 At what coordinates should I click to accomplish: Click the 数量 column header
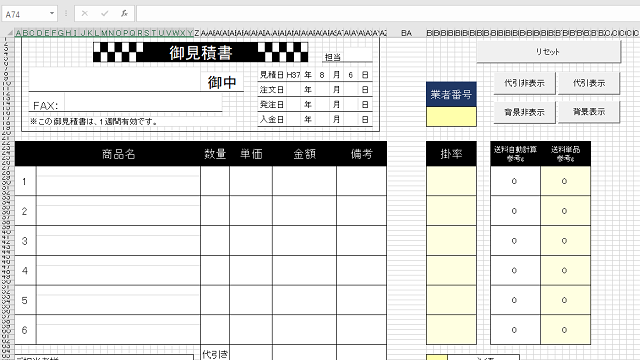click(215, 154)
